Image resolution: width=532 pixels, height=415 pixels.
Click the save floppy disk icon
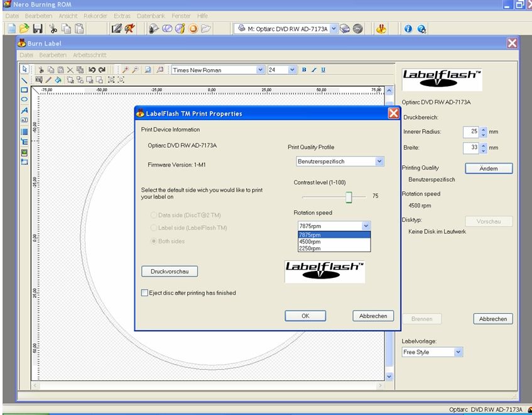point(38,28)
